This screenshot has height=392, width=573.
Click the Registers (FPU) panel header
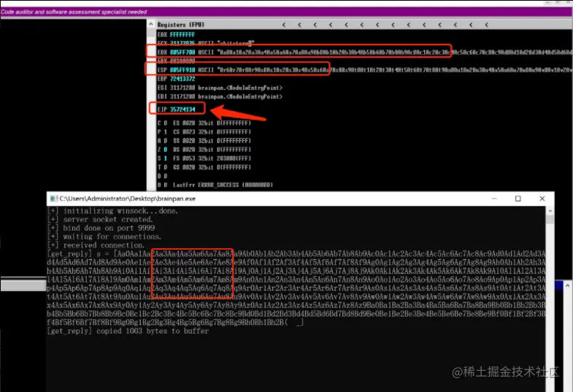181,25
